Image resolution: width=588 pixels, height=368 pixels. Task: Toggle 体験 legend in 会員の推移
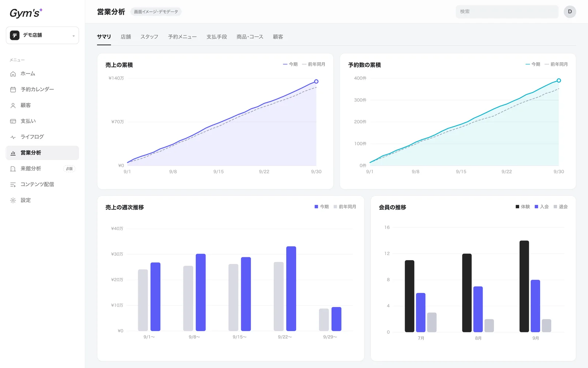523,207
